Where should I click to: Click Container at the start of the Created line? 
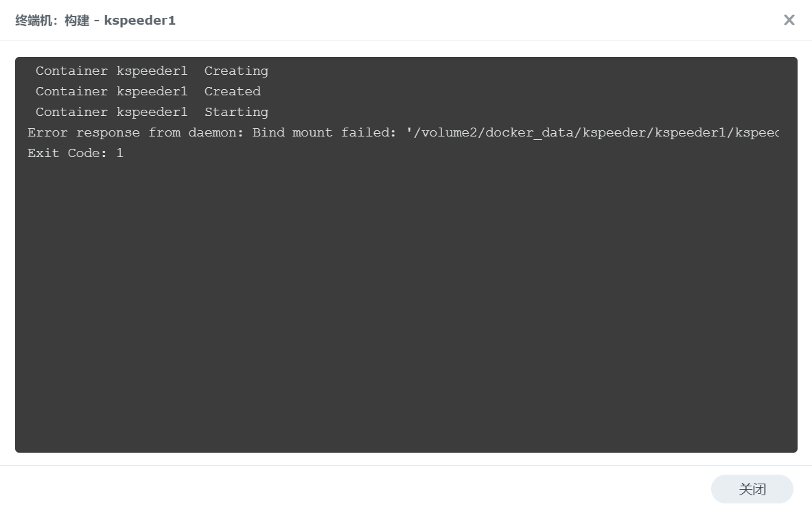71,91
